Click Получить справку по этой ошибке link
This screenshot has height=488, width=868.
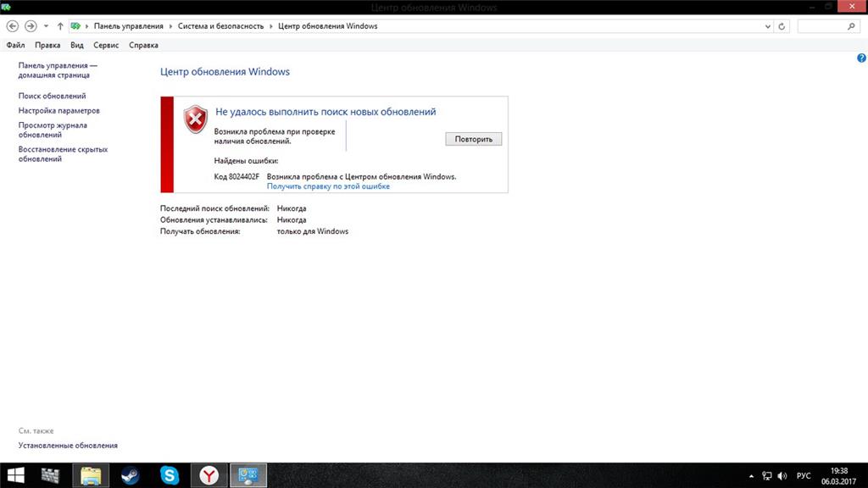328,186
